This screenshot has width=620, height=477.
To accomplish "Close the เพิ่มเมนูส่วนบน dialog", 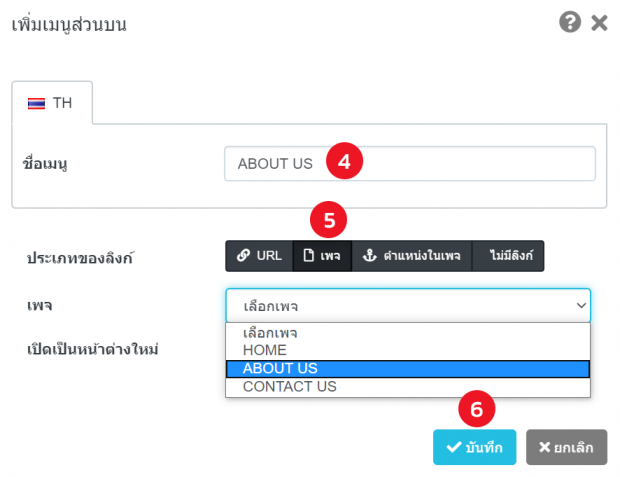I will click(599, 23).
